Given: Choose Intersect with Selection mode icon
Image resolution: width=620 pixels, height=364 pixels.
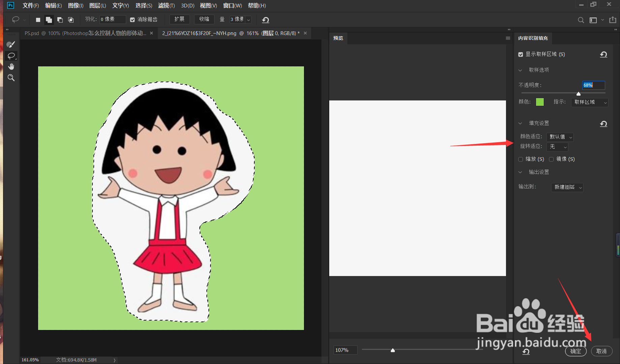Looking at the screenshot, I should [71, 20].
